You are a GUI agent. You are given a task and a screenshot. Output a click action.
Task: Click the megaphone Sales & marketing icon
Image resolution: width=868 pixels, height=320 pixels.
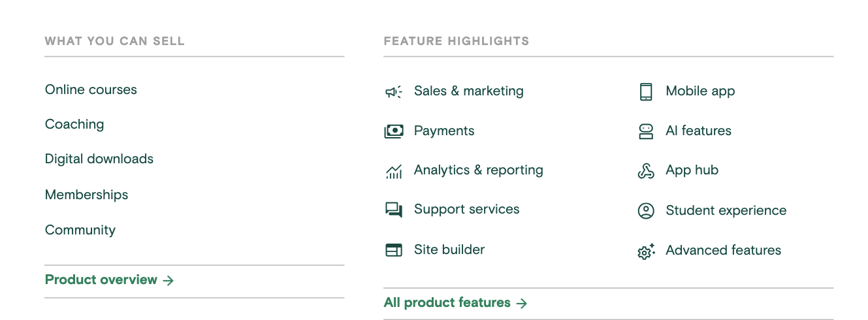pyautogui.click(x=394, y=92)
